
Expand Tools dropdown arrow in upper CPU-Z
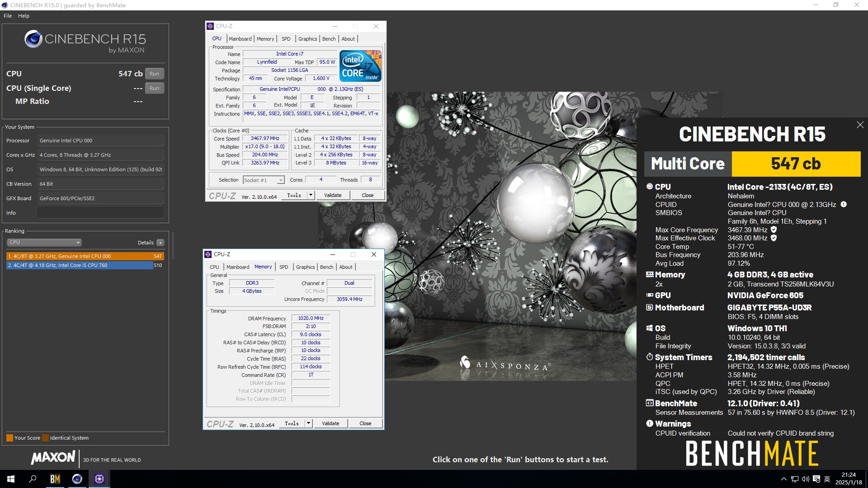[x=311, y=195]
